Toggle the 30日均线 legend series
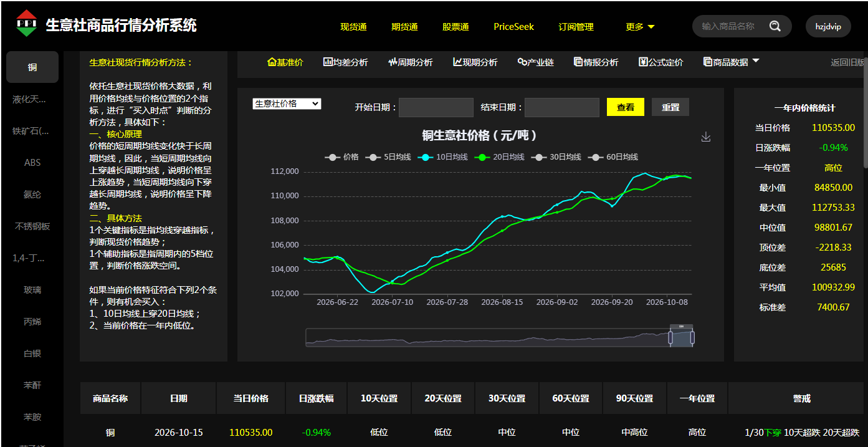Image resolution: width=868 pixels, height=447 pixels. [x=556, y=157]
